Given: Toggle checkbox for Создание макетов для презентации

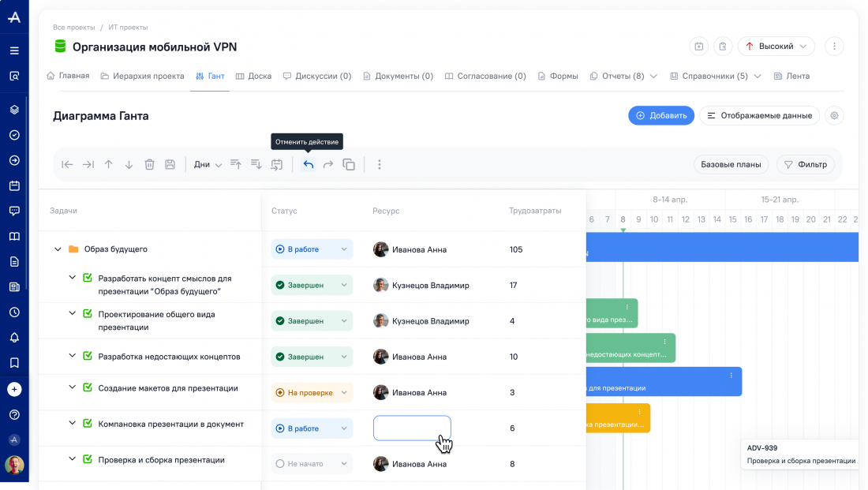Looking at the screenshot, I should click(x=88, y=387).
